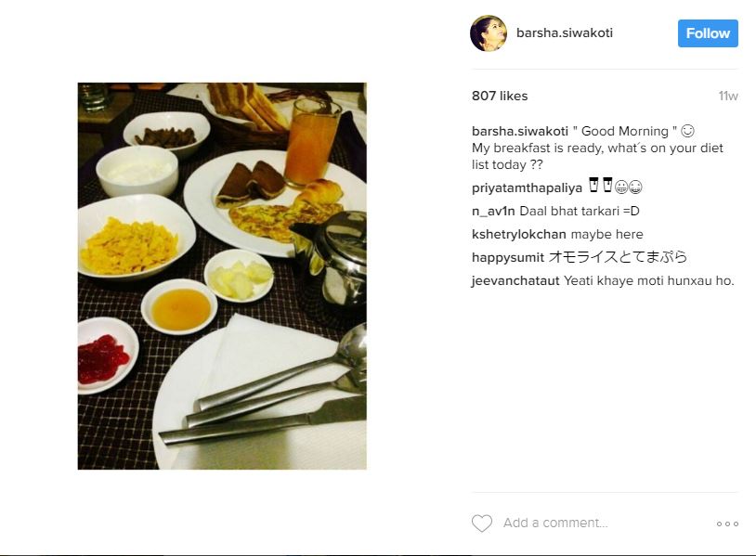Open the barsha.siwakoti username in the header
Screen dimensions: 756x556
tap(565, 32)
